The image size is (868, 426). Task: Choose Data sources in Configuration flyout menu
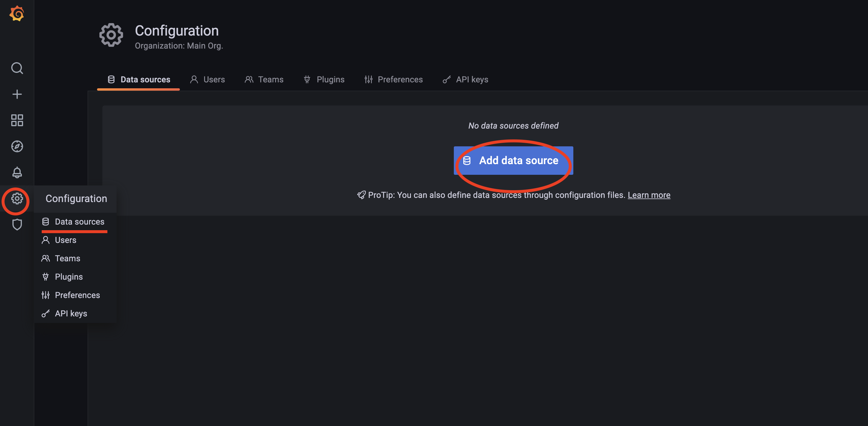coord(79,222)
